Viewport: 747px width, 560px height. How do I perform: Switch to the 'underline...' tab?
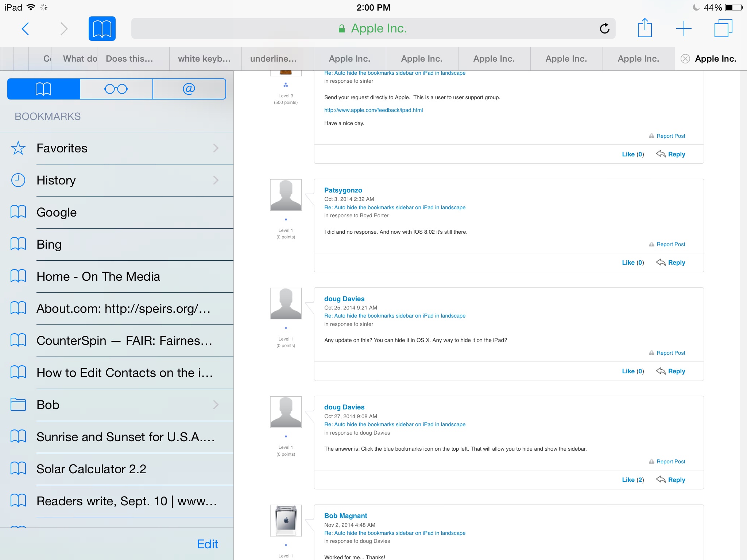[x=274, y=59]
